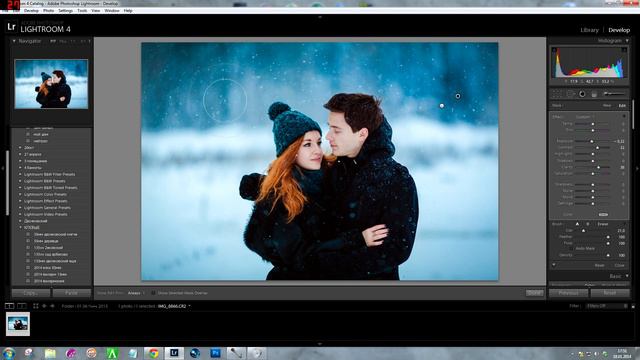Open Show Edit Pins Always dropdown
This screenshot has height=360, width=640.
136,293
